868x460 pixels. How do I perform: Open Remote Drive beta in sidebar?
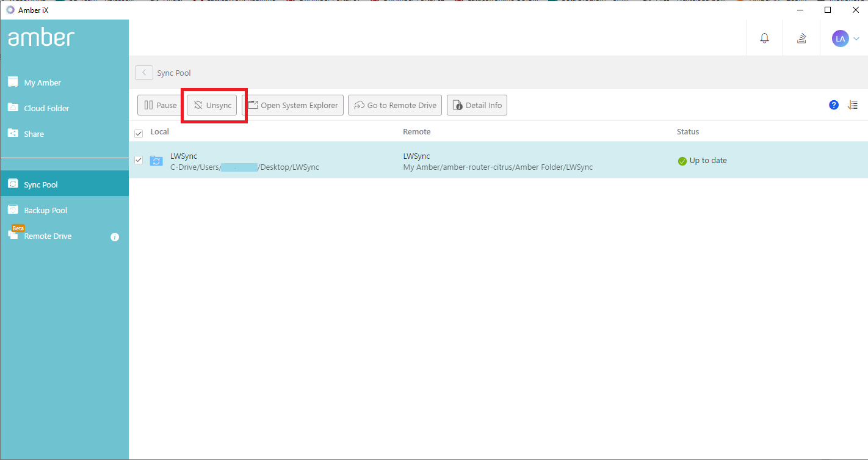point(64,236)
